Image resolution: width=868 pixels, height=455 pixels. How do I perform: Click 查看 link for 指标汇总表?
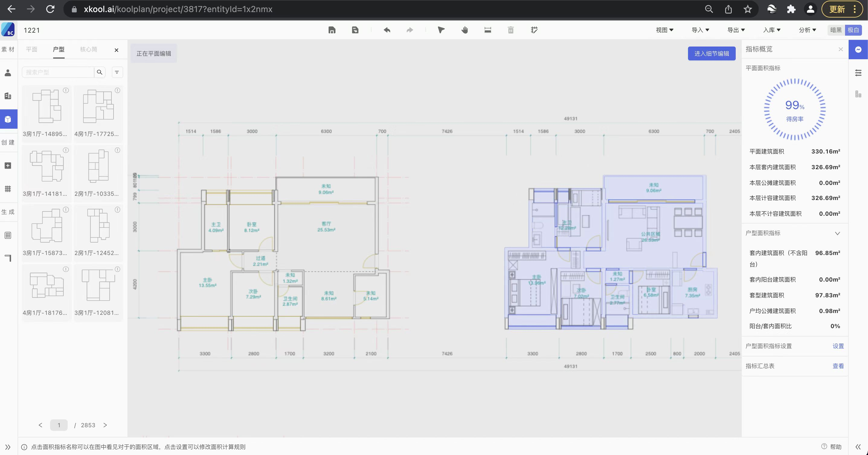[838, 366]
